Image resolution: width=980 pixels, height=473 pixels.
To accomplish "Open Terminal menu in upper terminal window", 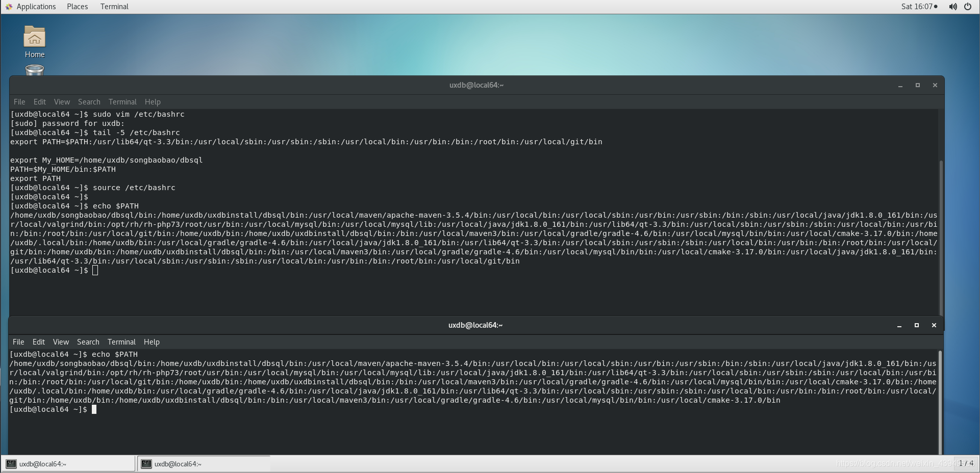I will [x=122, y=102].
